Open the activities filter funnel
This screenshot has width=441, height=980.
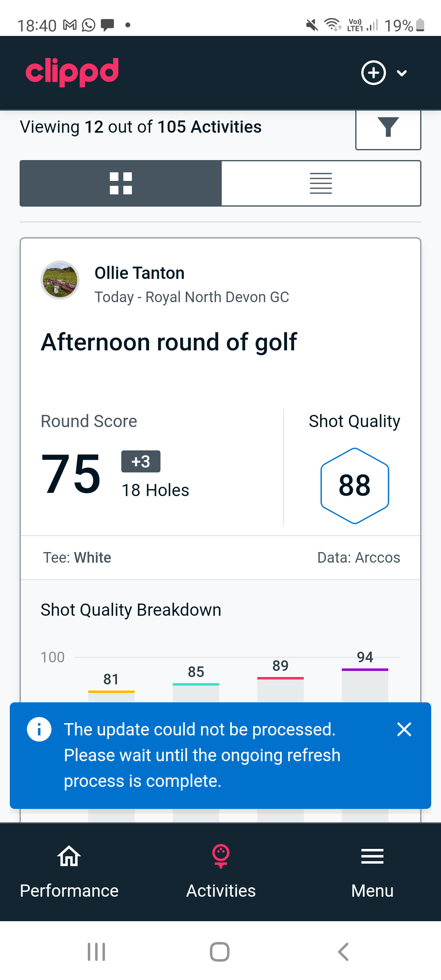[388, 127]
